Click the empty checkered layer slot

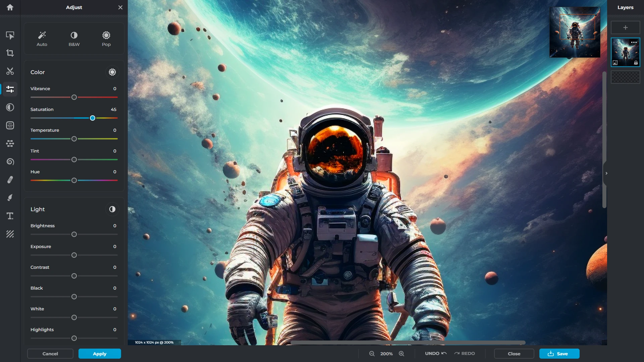point(626,77)
